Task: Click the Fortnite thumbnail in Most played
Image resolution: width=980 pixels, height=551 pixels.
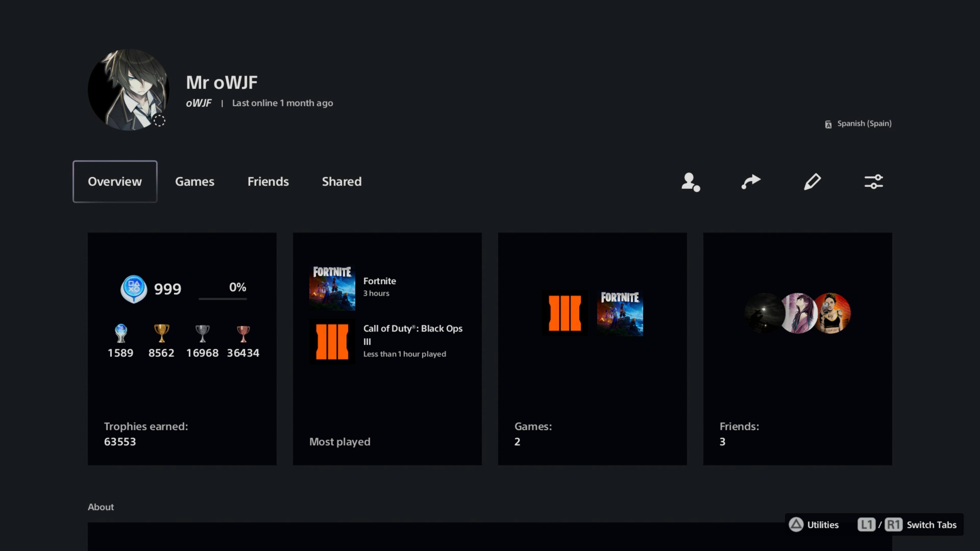Action: tap(332, 288)
